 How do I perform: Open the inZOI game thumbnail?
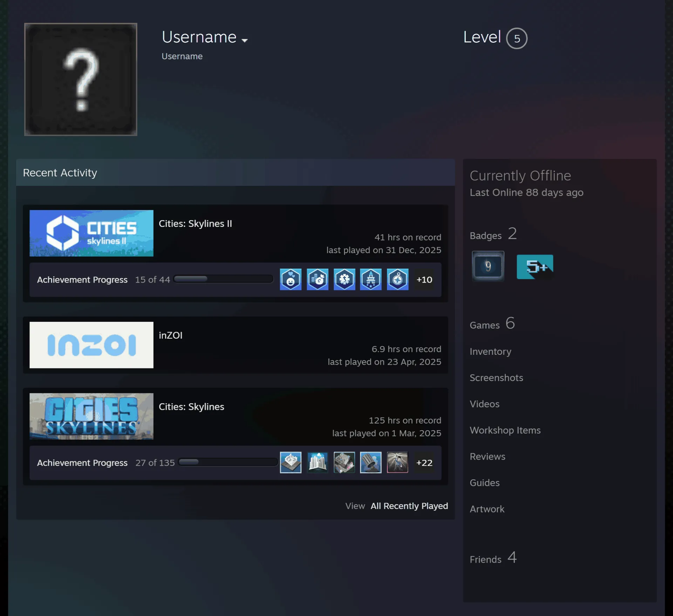click(91, 345)
